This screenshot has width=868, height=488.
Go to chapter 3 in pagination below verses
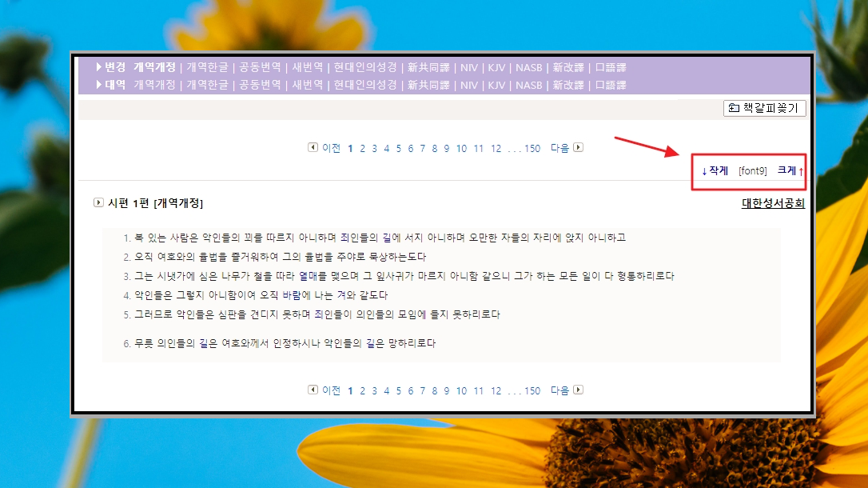tap(375, 391)
